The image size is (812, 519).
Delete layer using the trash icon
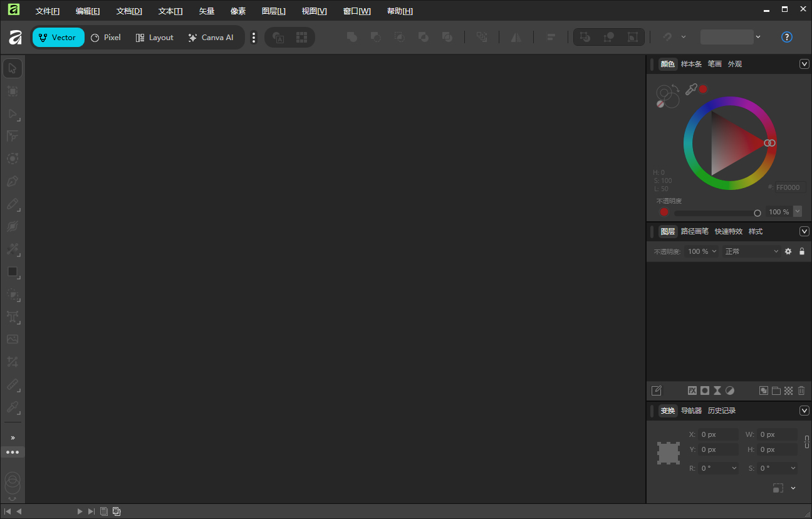(801, 390)
